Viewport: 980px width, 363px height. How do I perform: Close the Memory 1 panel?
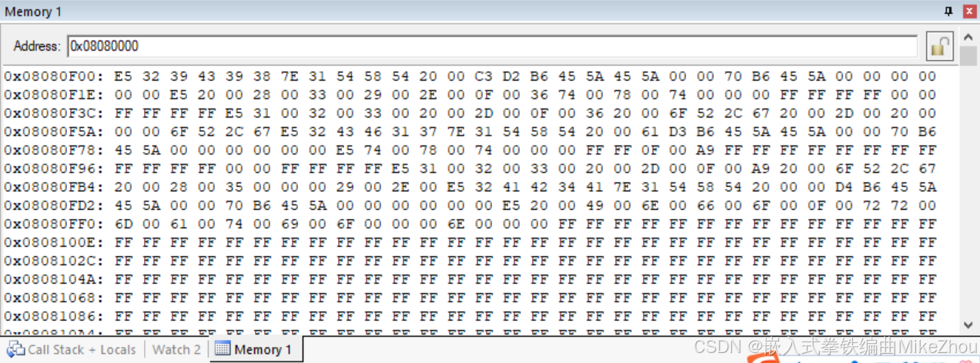969,12
